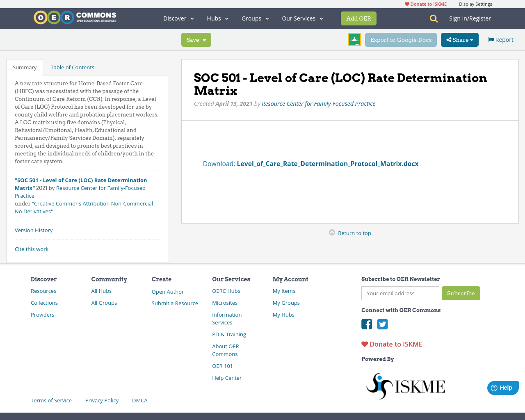The image size is (525, 420).
Task: Open Display Settings
Action: click(x=475, y=4)
